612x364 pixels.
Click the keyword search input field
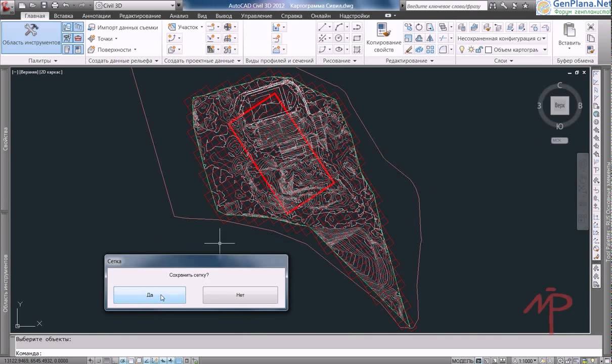click(447, 6)
